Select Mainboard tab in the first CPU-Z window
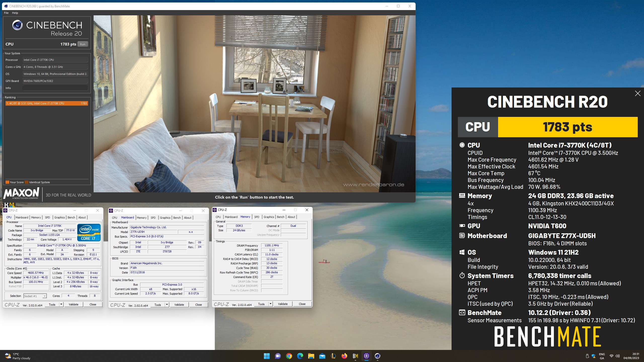The width and height of the screenshot is (644, 362). [22, 217]
